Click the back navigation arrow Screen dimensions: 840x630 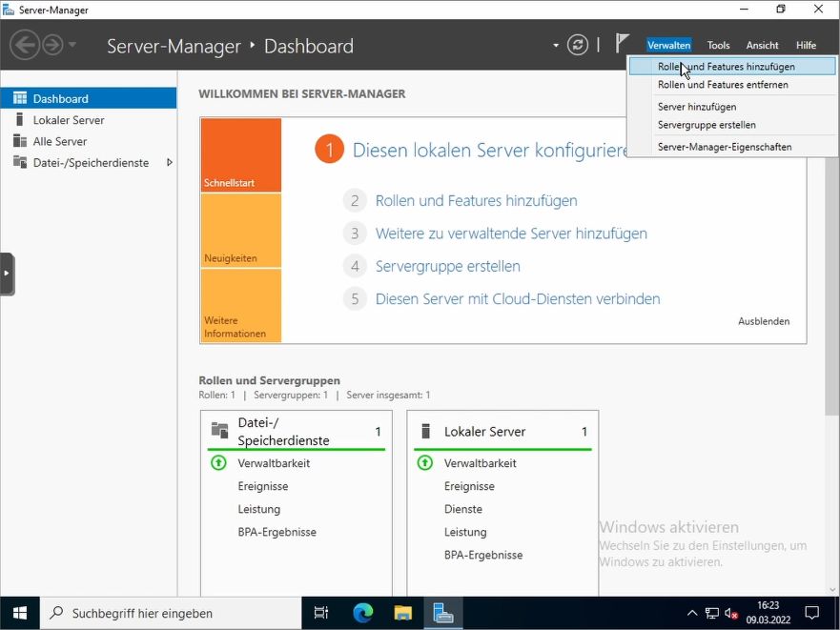click(x=25, y=45)
